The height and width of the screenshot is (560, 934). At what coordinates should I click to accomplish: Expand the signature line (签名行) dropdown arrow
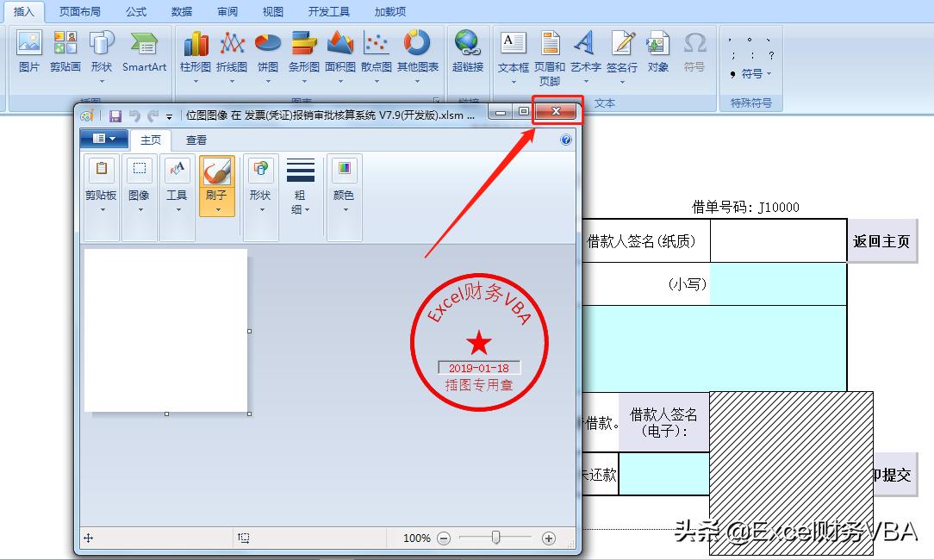click(x=622, y=81)
